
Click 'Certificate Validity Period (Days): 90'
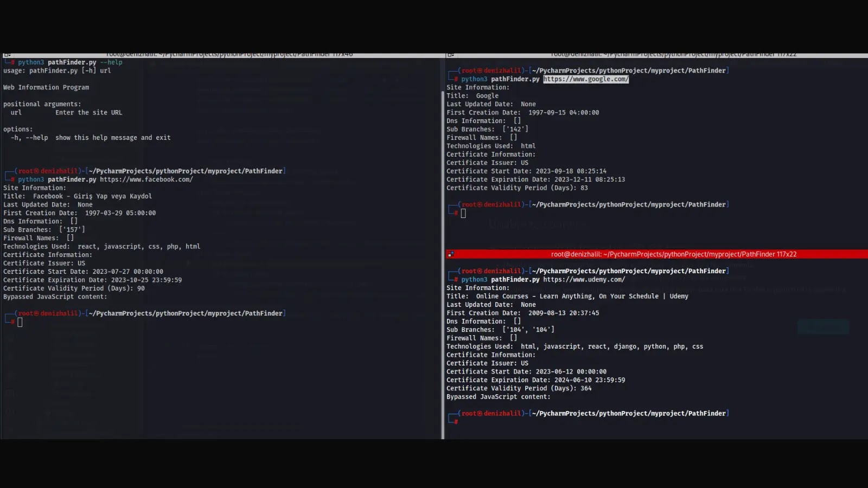click(x=74, y=288)
